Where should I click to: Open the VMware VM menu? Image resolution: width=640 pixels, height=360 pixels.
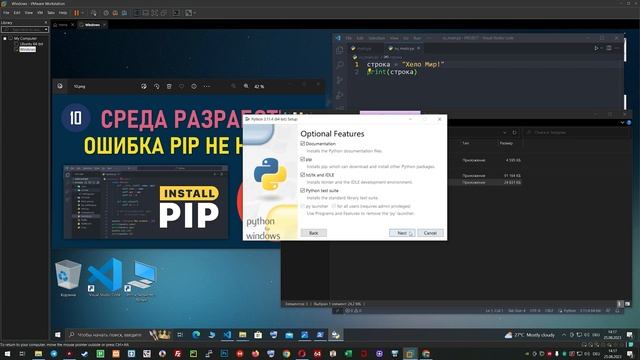click(40, 13)
